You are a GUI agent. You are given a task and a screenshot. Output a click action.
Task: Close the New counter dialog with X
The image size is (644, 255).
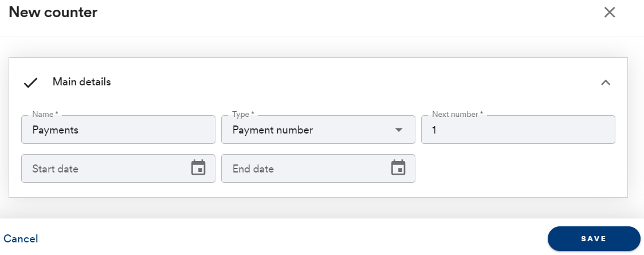click(610, 12)
